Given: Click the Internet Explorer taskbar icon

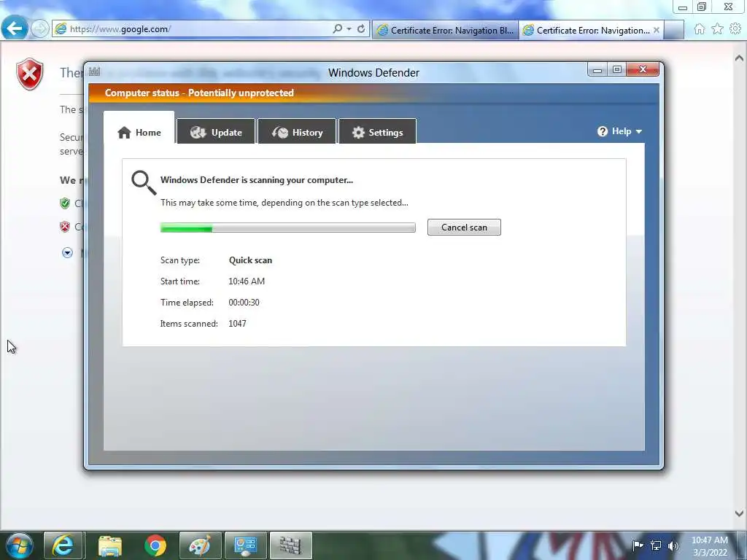Looking at the screenshot, I should click(63, 545).
